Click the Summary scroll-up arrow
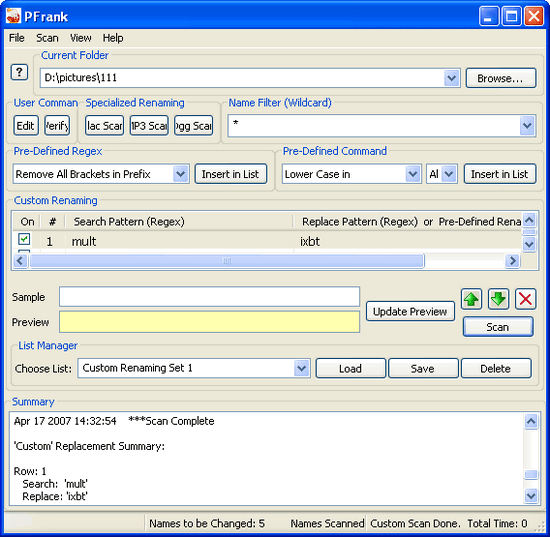This screenshot has width=550, height=537. point(531,421)
